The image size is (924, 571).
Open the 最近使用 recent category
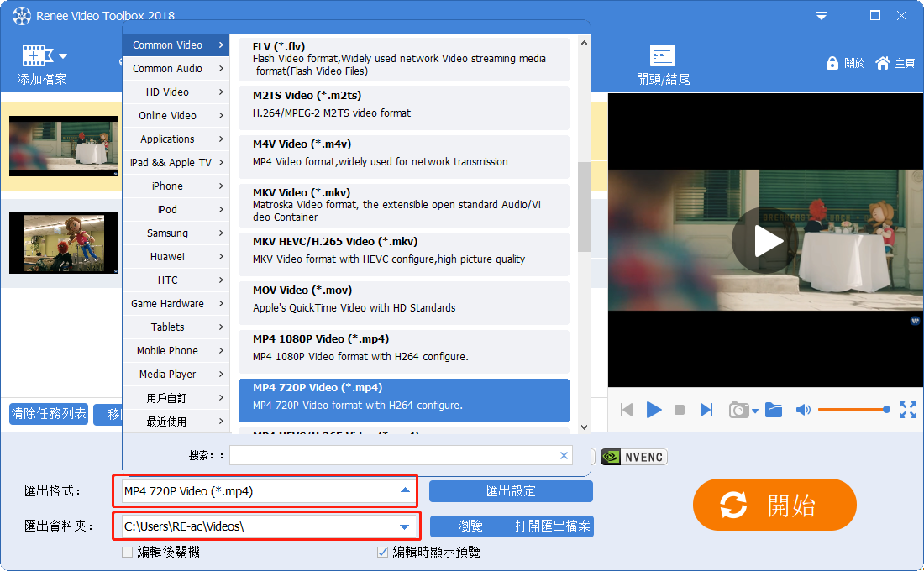point(176,422)
